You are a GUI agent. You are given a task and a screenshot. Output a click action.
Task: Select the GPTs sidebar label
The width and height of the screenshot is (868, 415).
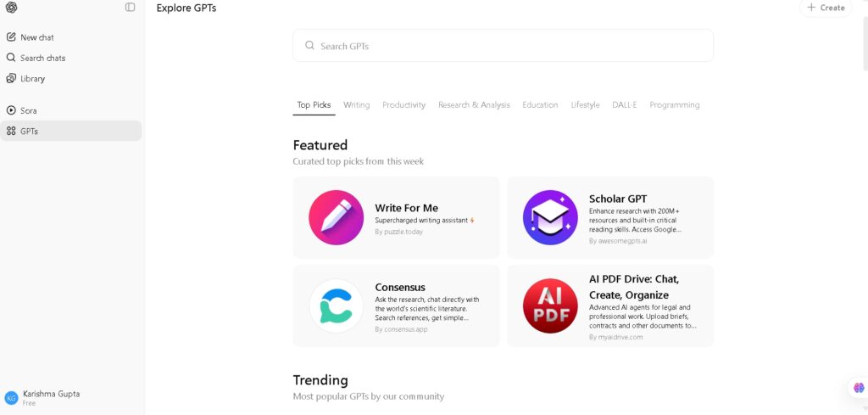(30, 131)
